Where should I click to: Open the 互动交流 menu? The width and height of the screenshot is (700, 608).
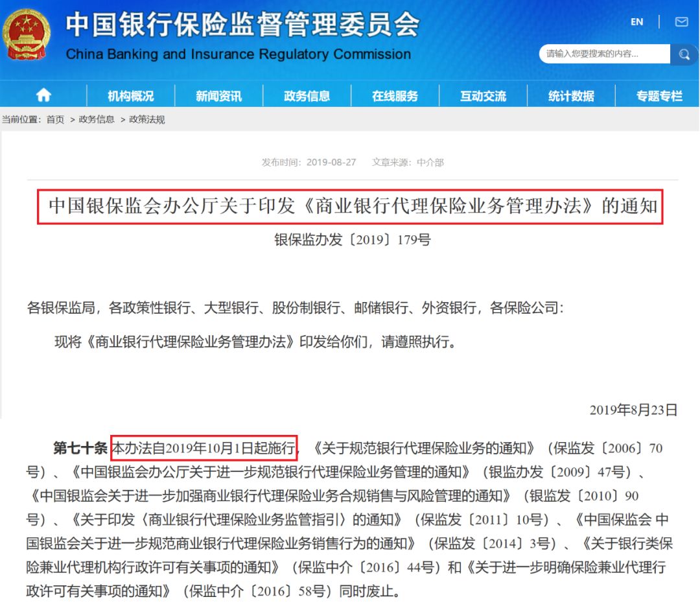(483, 96)
